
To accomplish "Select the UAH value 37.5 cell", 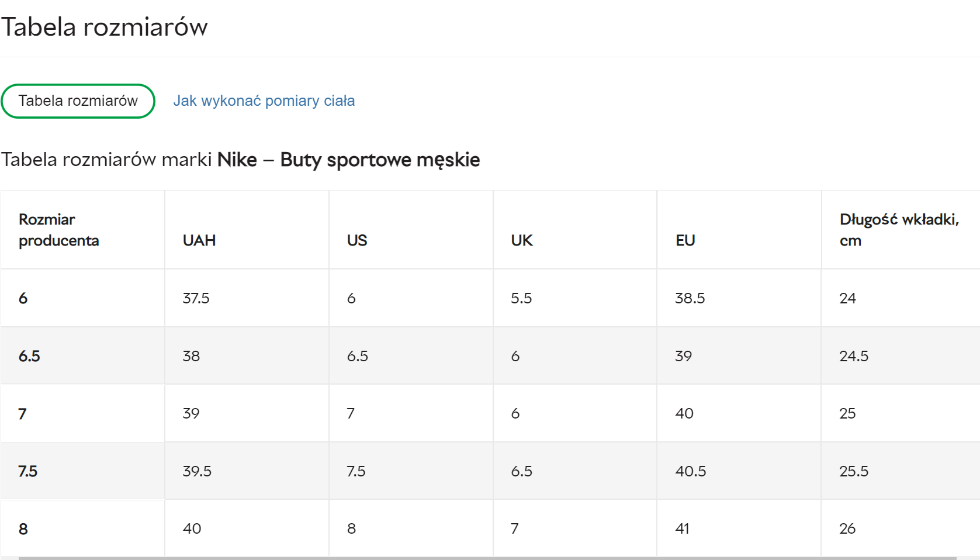I will tap(196, 298).
